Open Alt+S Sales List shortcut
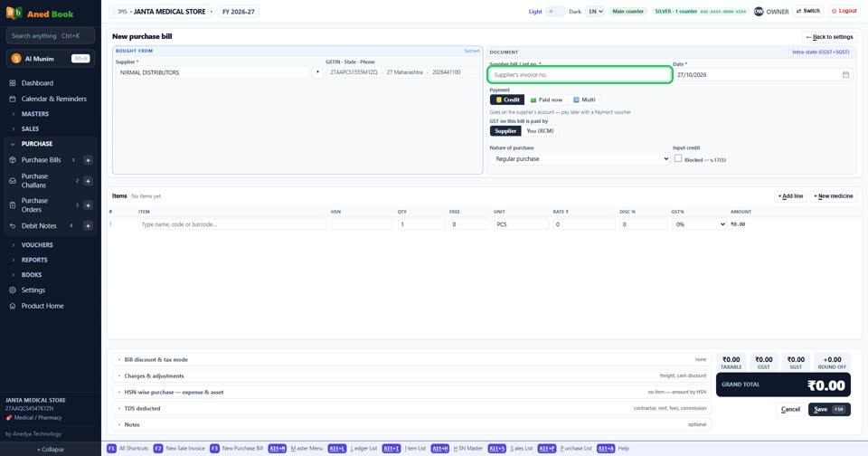Screen dimensions: 868x456 click(x=510, y=448)
